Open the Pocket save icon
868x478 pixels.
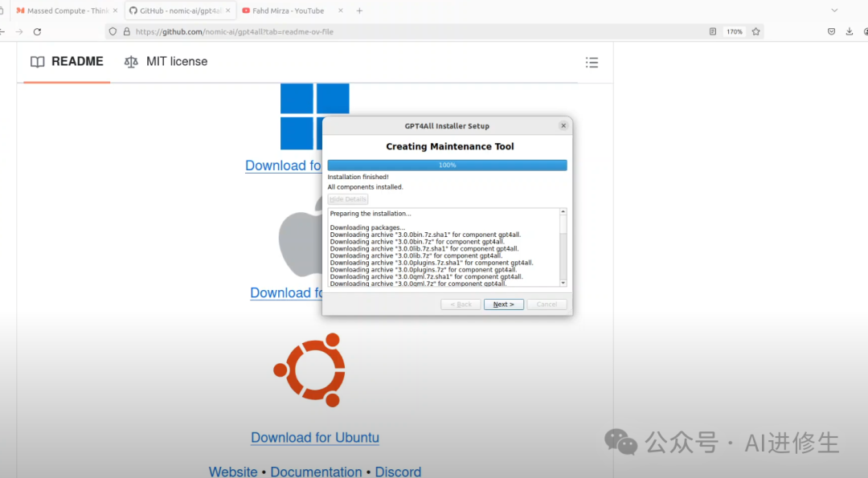coord(832,31)
